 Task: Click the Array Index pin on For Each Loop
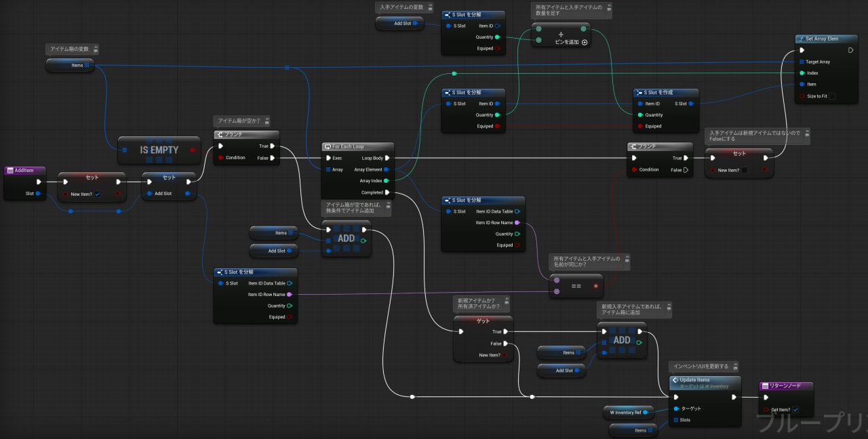tap(387, 181)
